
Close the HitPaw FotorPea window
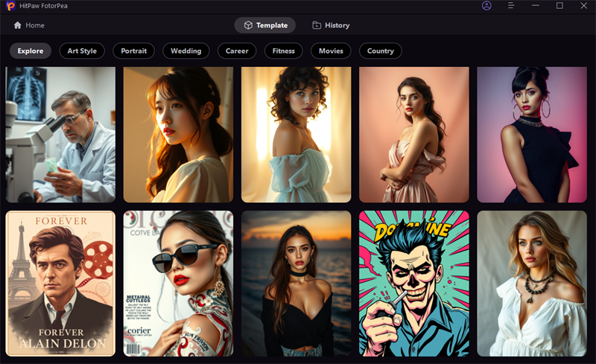(x=584, y=6)
